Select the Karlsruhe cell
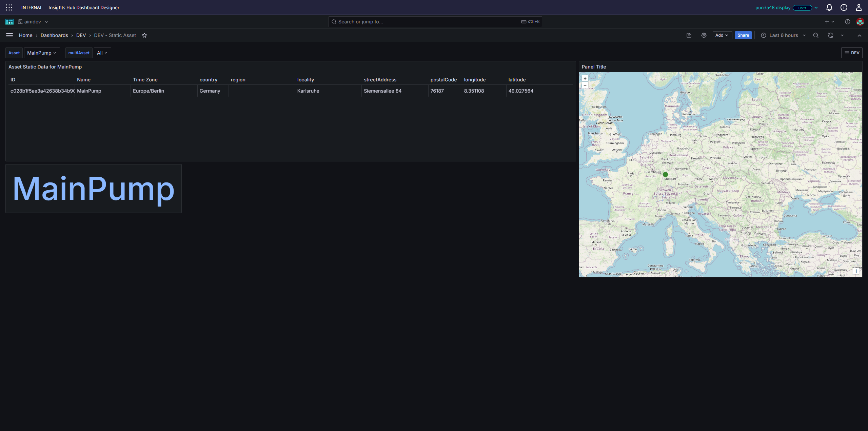Image resolution: width=868 pixels, height=431 pixels. coord(328,91)
